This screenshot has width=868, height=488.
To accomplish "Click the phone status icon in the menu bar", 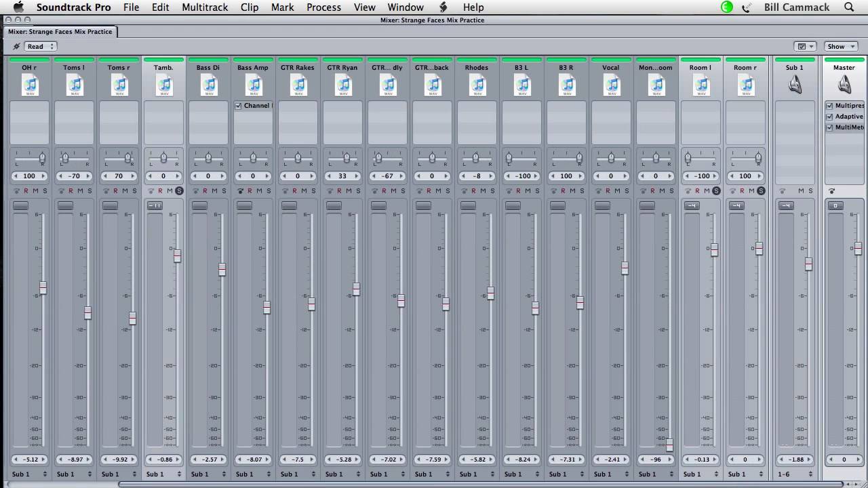I will 747,7.
